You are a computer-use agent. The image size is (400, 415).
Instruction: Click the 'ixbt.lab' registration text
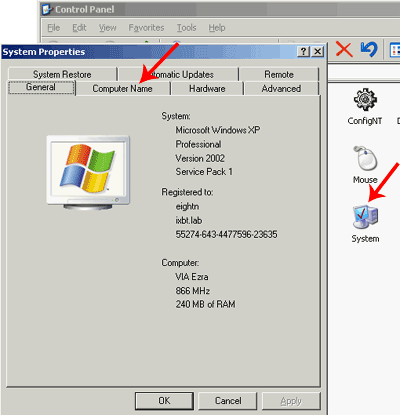coord(189,221)
